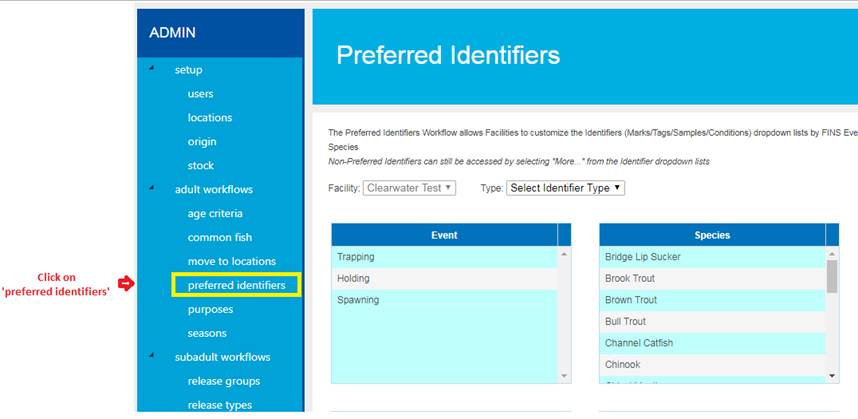Open the seasons page
The height and width of the screenshot is (419, 858).
(x=207, y=334)
